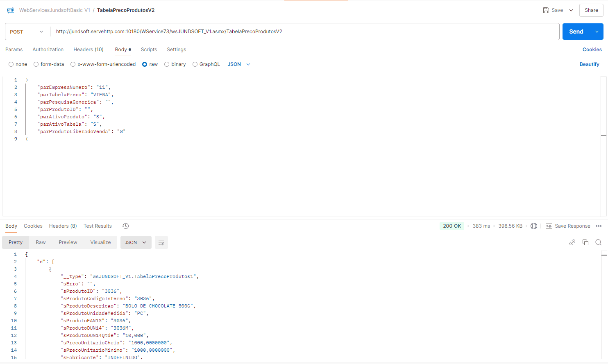Open the response more options ellipsis
Image resolution: width=608 pixels, height=364 pixels.
tap(599, 226)
